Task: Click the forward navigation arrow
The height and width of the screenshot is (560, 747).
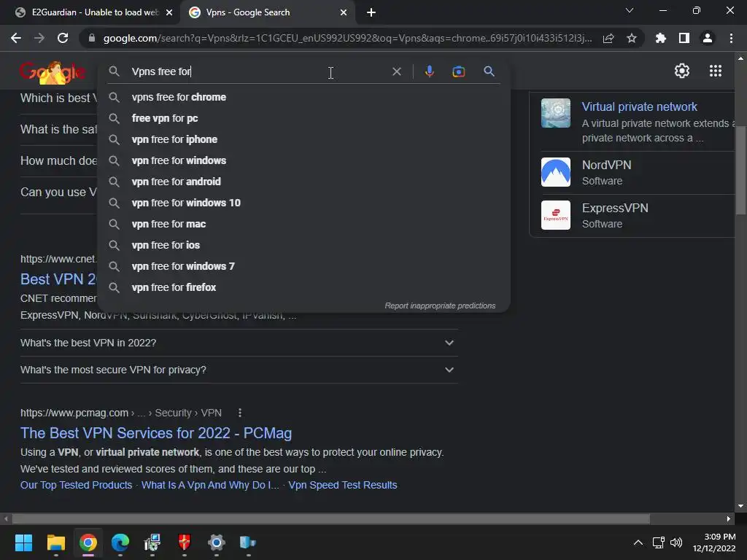Action: 39,38
